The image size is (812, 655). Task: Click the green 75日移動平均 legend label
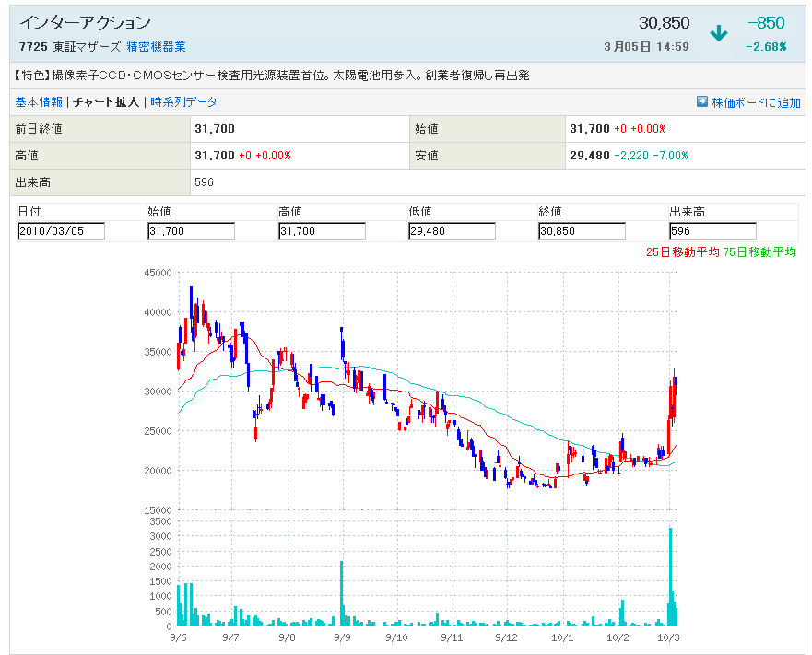[759, 252]
